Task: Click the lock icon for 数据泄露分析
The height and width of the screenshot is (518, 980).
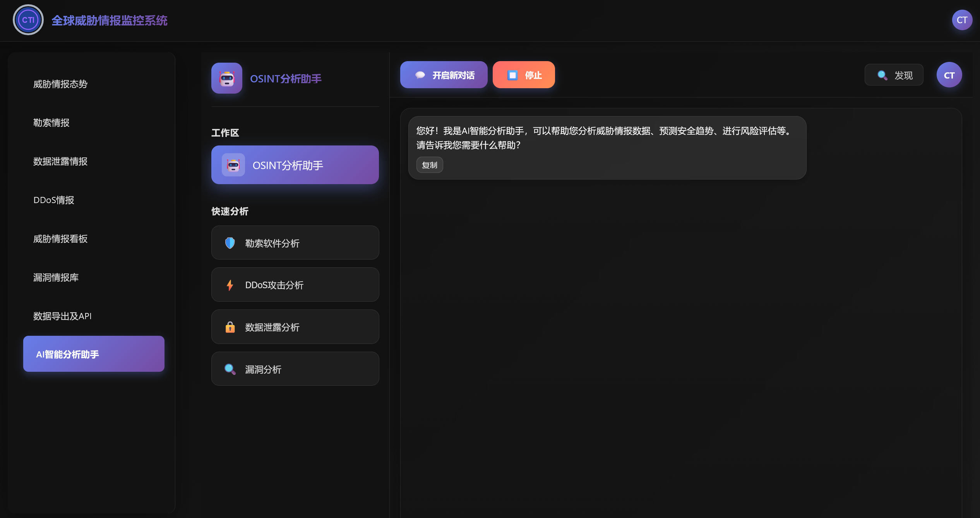Action: 230,327
